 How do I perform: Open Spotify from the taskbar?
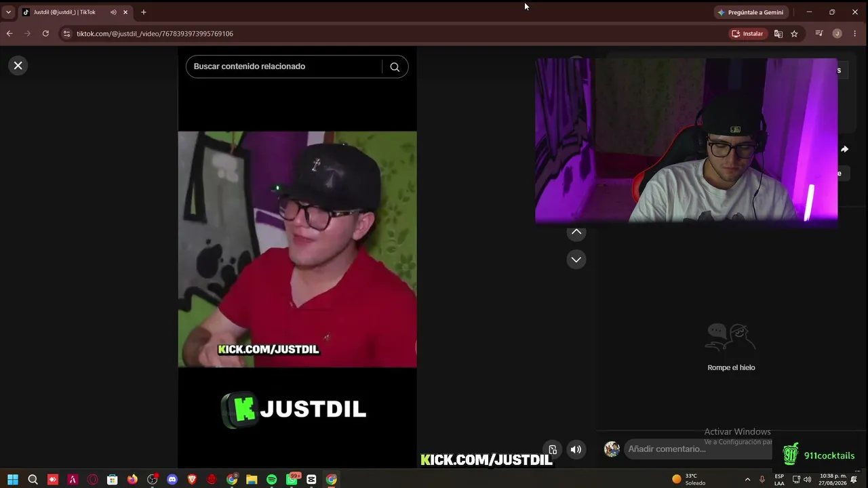[x=272, y=479]
